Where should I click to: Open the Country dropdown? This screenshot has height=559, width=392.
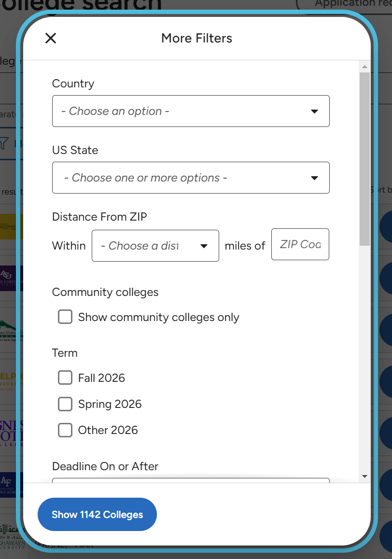click(x=191, y=111)
